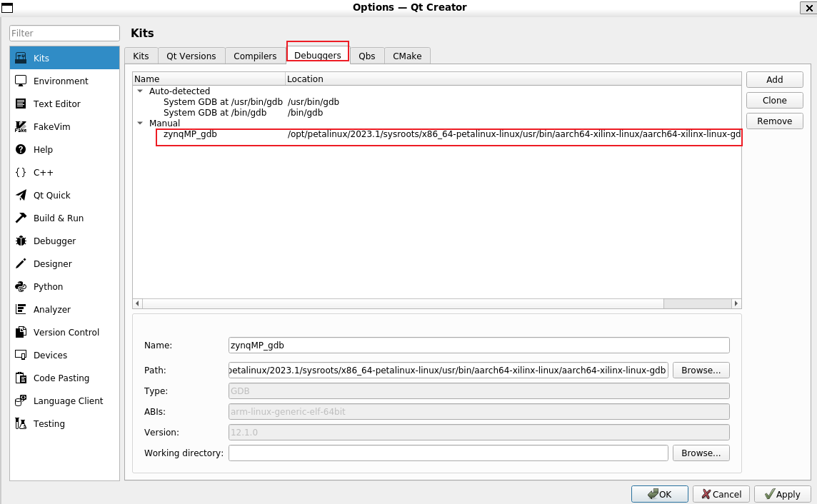Edit the debugger Path field
The height and width of the screenshot is (504, 817).
[448, 371]
